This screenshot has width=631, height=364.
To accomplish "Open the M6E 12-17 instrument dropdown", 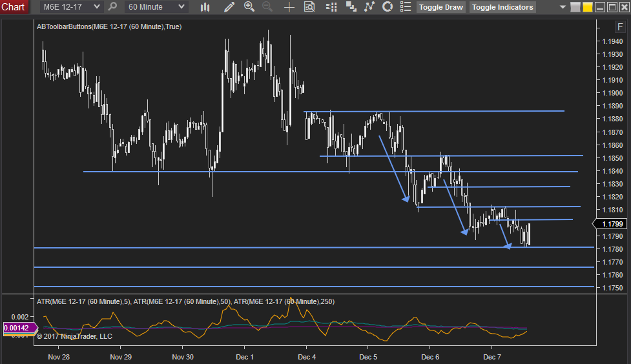I will pos(71,7).
